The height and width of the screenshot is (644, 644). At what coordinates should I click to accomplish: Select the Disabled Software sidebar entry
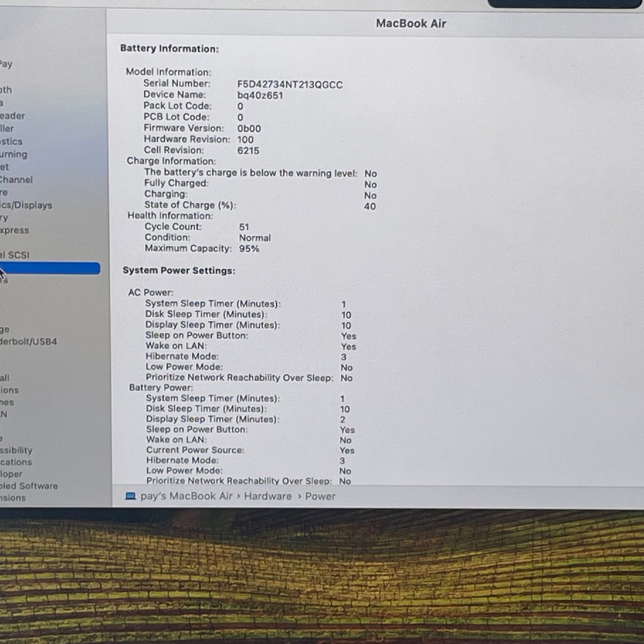pyautogui.click(x=29, y=486)
